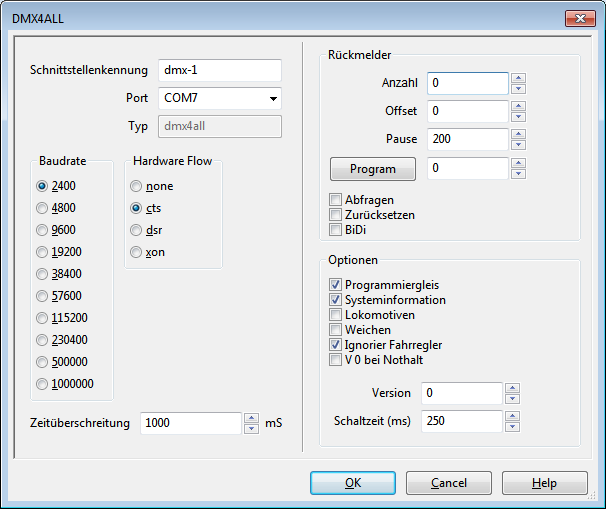Click the Program button
Image resolution: width=606 pixels, height=509 pixels.
(x=372, y=169)
